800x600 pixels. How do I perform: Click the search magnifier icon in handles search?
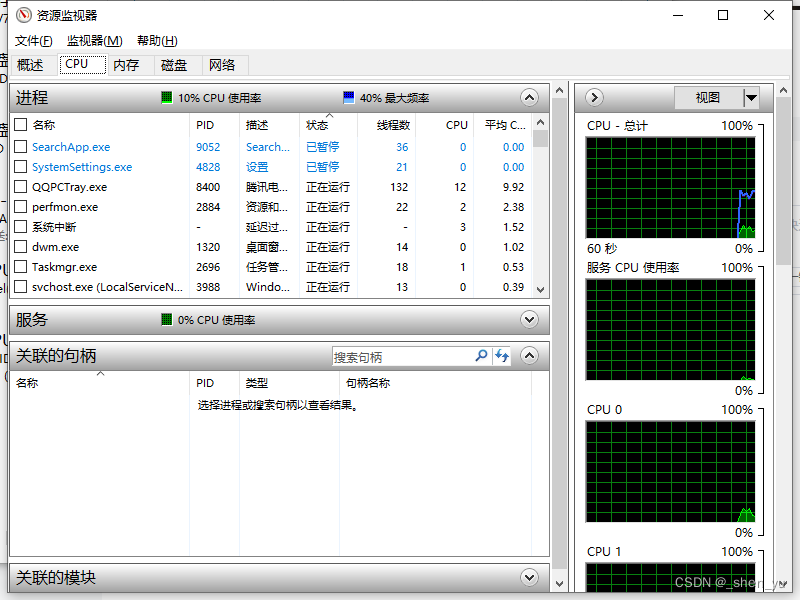[x=481, y=356]
